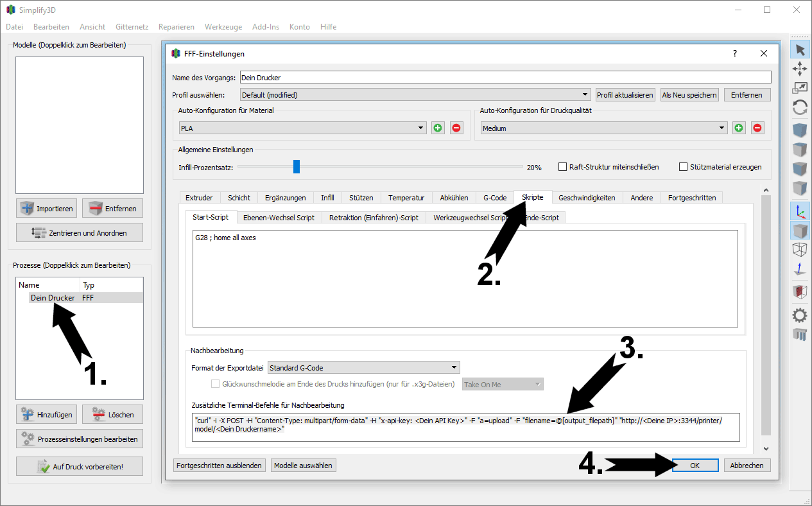
Task: Switch to the G-Code tab
Action: [495, 198]
